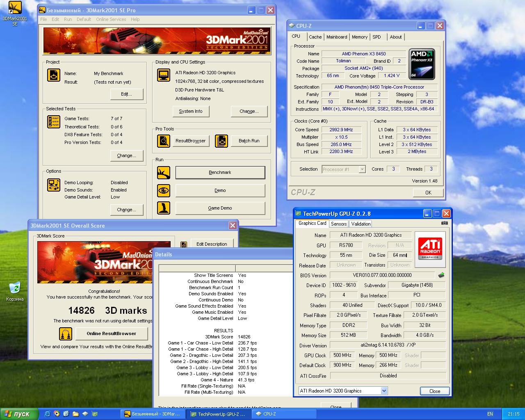The height and width of the screenshot is (420, 525).
Task: Click the Driver Version field in GPU-Z
Action: click(388, 345)
